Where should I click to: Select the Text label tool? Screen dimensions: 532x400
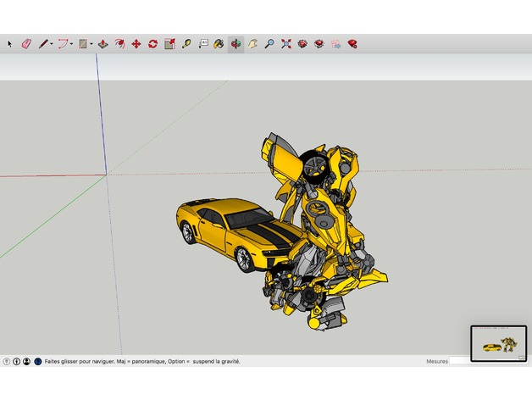tap(203, 44)
